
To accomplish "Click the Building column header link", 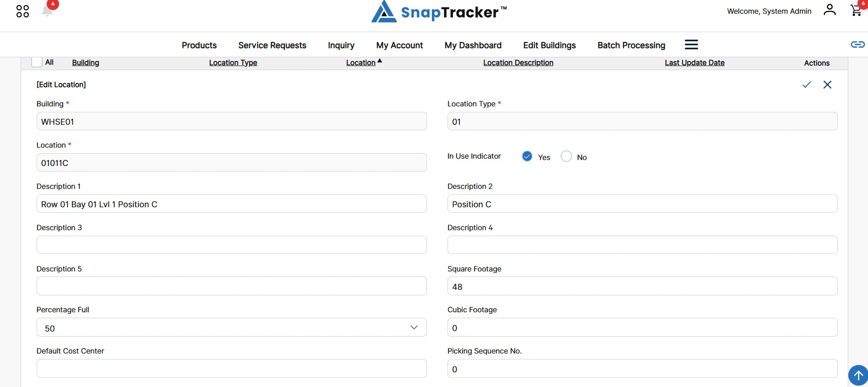I will [x=86, y=62].
